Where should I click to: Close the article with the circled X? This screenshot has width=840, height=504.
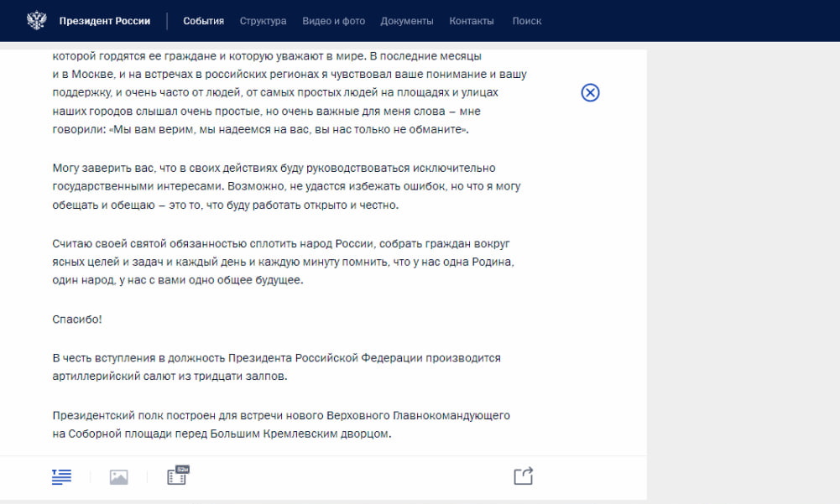[590, 93]
